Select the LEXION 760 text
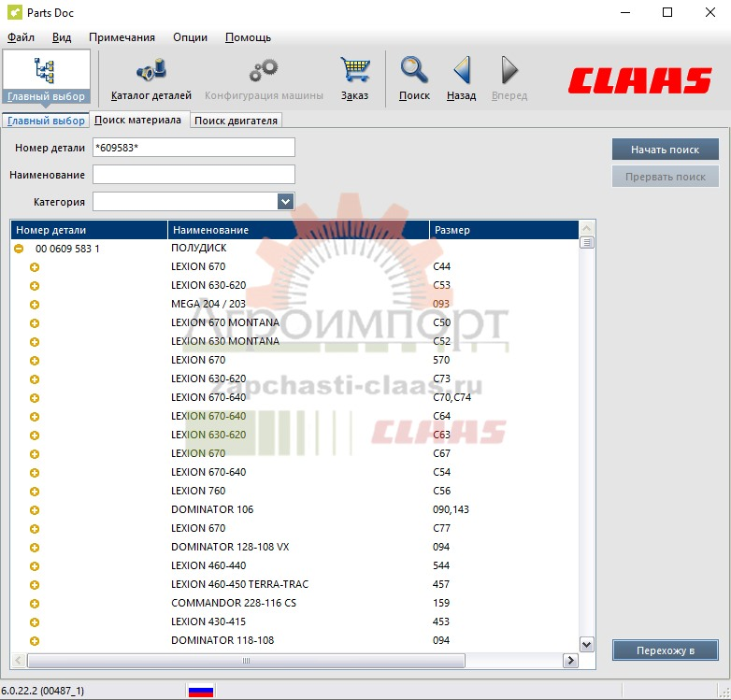 (198, 491)
